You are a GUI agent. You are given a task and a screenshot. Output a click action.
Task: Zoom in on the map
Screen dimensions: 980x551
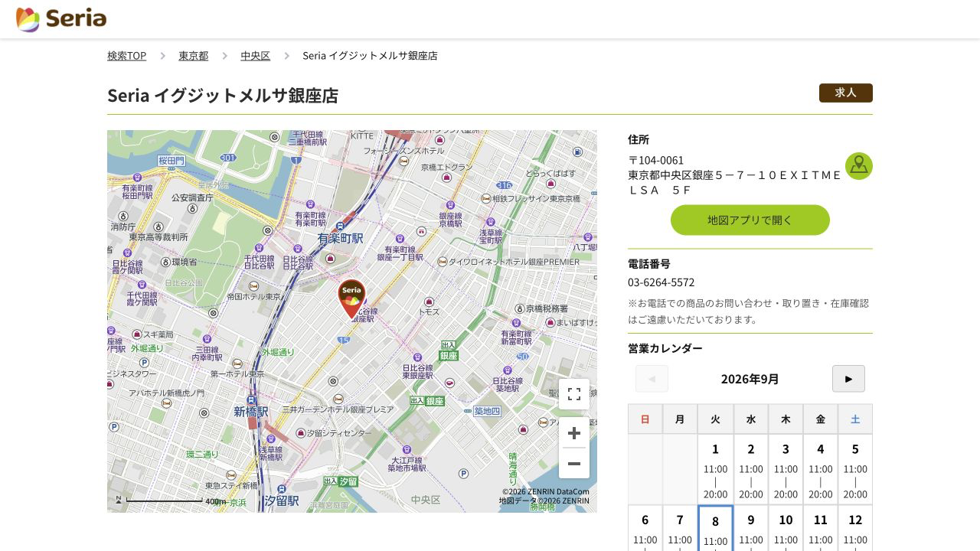[x=574, y=433]
